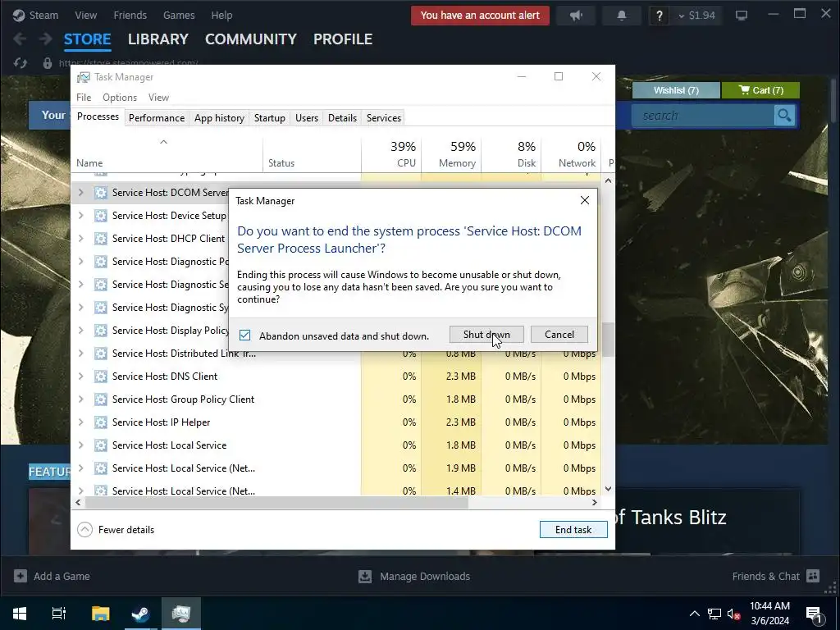Click the Manage Downloads icon
The image size is (840, 630).
tap(365, 576)
